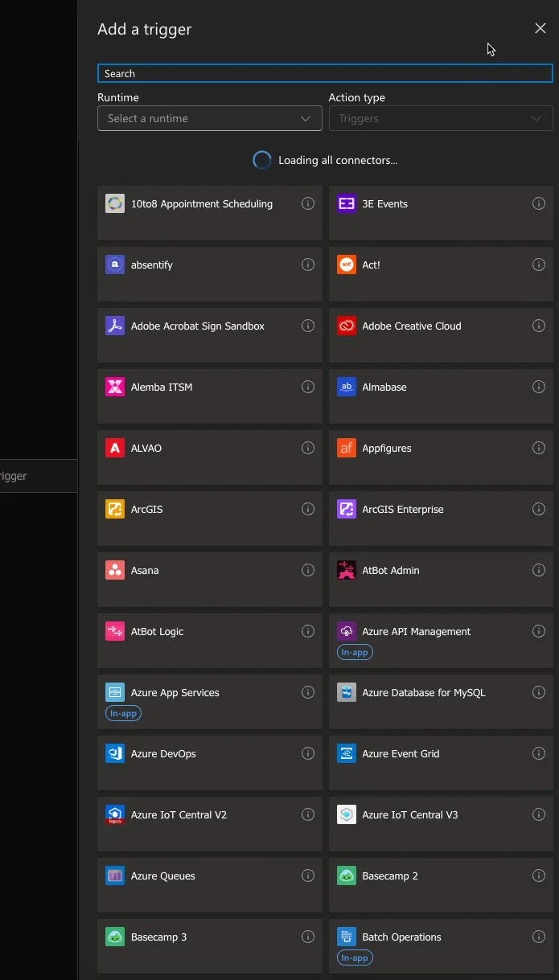The image size is (559, 980).
Task: View info for Asana connector
Action: (308, 571)
